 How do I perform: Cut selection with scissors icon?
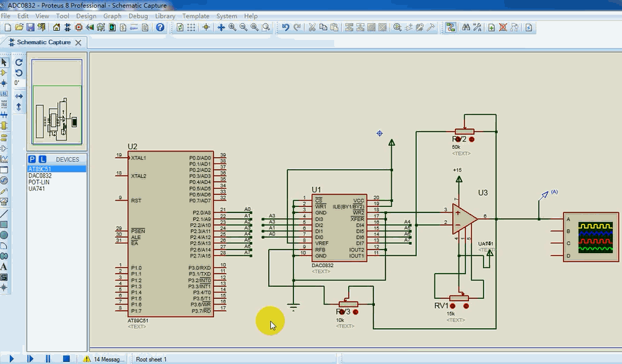pos(312,27)
